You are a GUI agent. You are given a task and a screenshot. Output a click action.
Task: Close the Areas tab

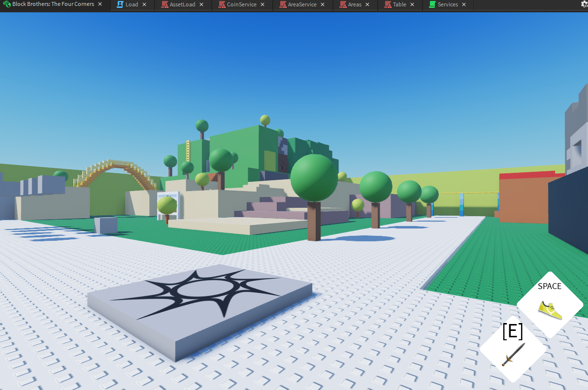click(367, 4)
